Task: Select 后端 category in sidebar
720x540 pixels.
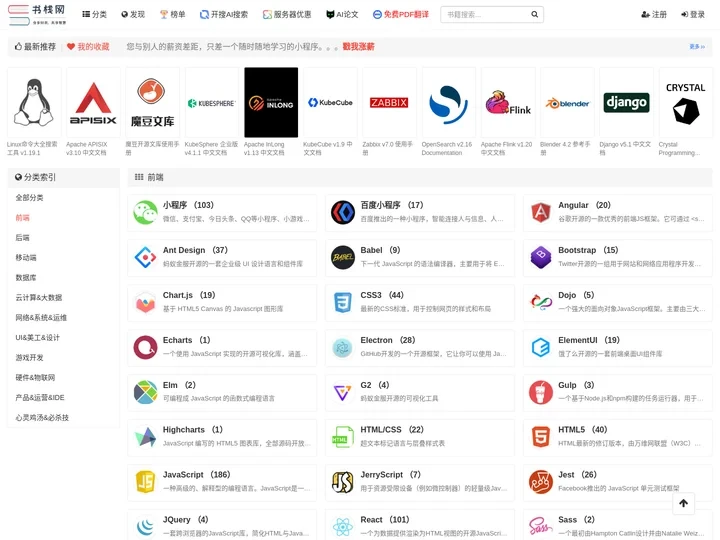Action: (x=22, y=238)
